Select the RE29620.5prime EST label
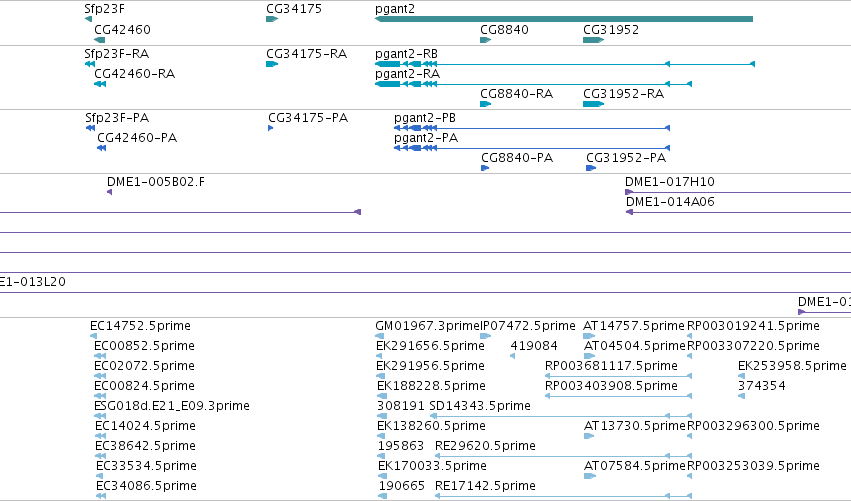Screen dimensions: 851x501 tap(485, 446)
